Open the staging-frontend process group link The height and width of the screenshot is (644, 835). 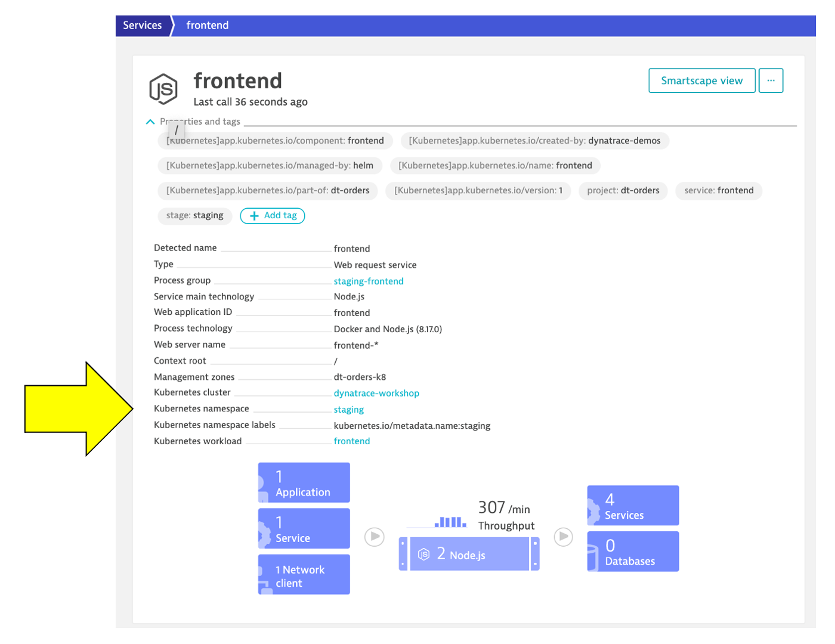coord(369,281)
